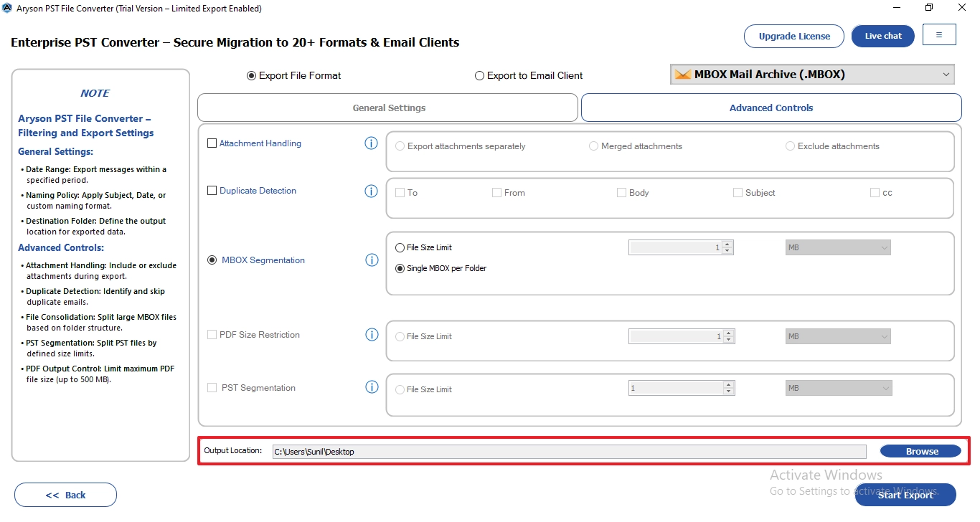Click the Upgrade License button
Screen dimensions: 980x522
[794, 36]
